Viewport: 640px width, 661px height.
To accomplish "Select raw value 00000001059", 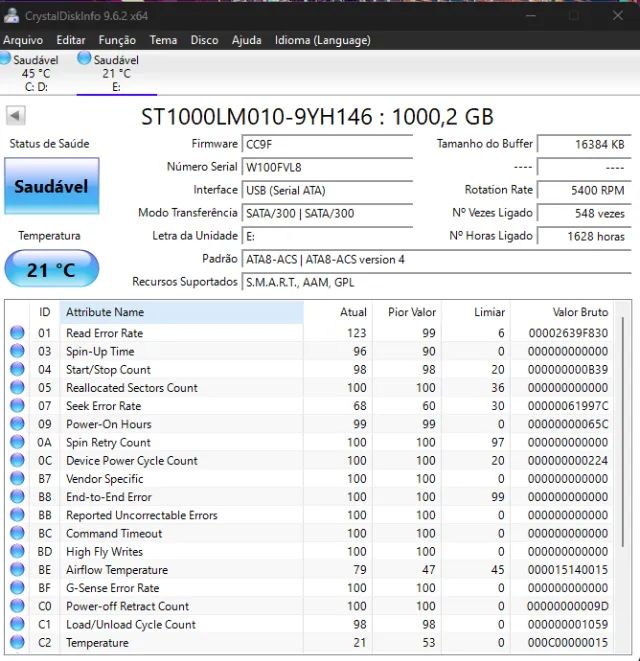I will click(568, 624).
